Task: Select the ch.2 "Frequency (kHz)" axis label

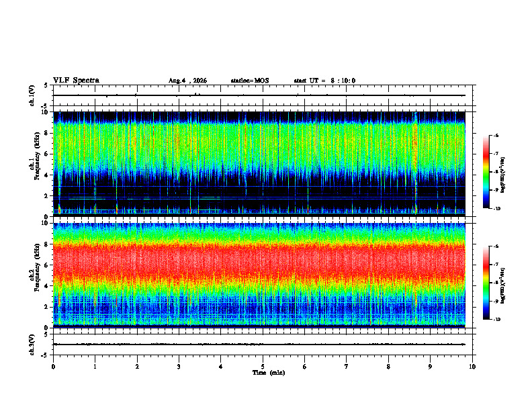Action: pyautogui.click(x=38, y=267)
